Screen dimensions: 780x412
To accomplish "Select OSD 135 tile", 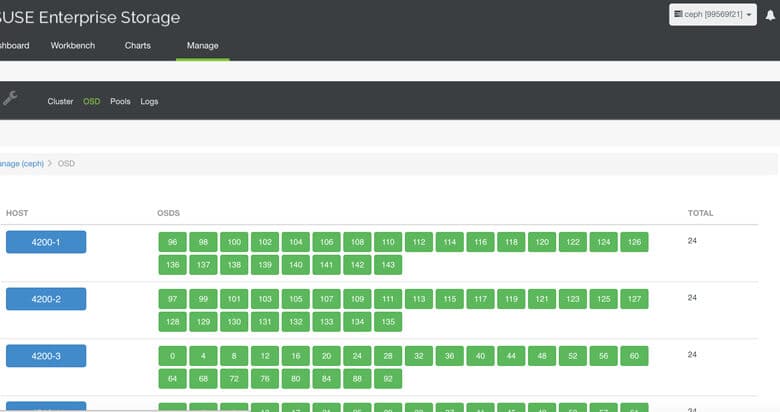I will (x=388, y=322).
